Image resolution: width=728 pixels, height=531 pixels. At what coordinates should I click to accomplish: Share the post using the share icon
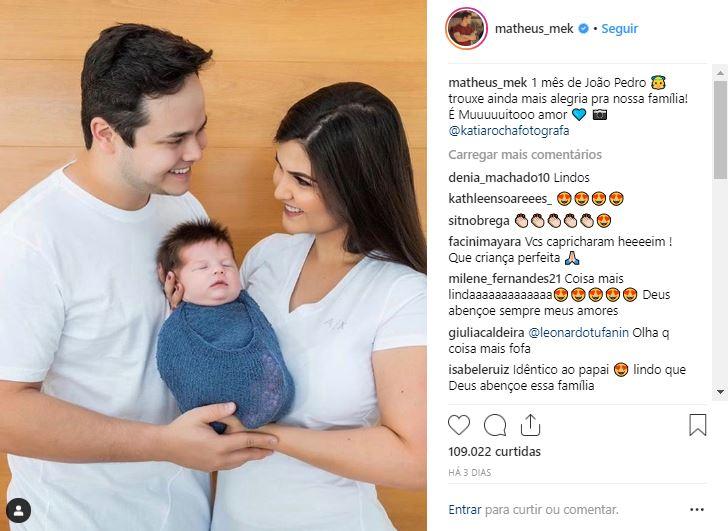click(x=530, y=425)
